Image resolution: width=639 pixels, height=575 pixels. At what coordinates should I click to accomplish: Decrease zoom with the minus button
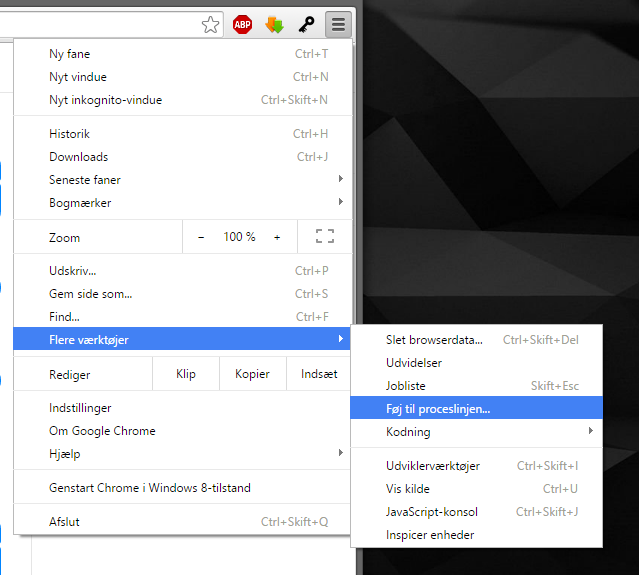(201, 237)
